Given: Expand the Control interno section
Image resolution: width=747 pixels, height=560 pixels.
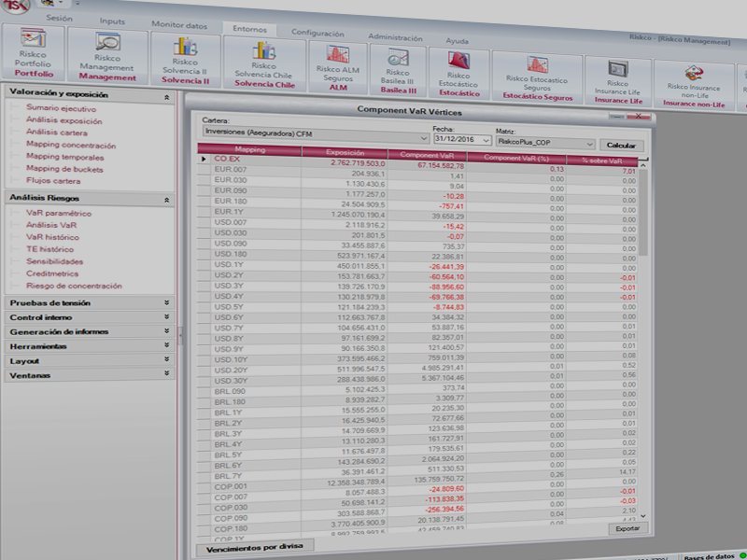Looking at the screenshot, I should [x=166, y=316].
